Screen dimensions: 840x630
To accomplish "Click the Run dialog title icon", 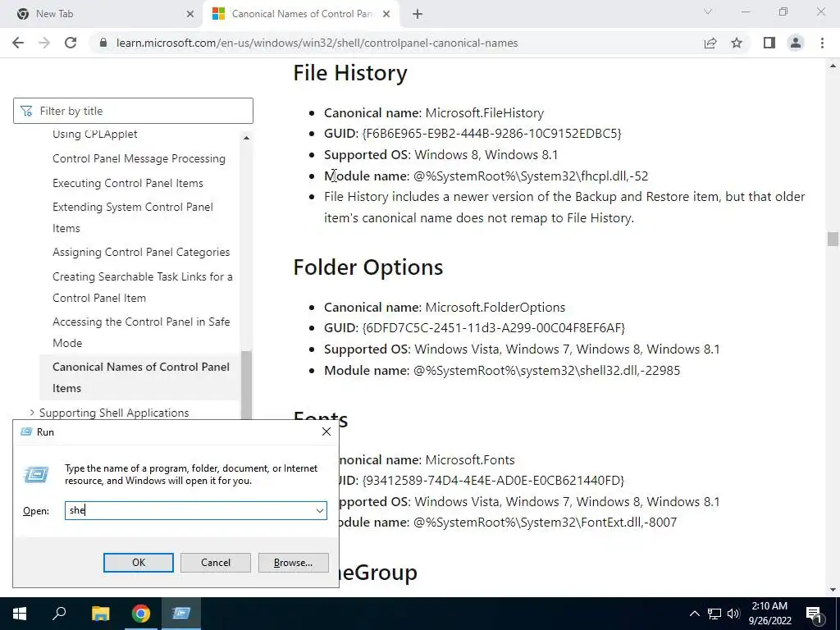I will 25,431.
